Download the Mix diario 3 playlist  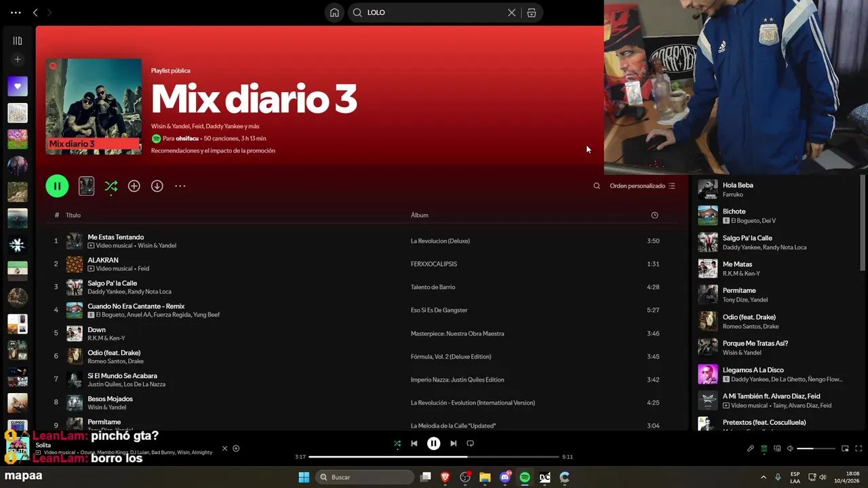[x=157, y=186]
